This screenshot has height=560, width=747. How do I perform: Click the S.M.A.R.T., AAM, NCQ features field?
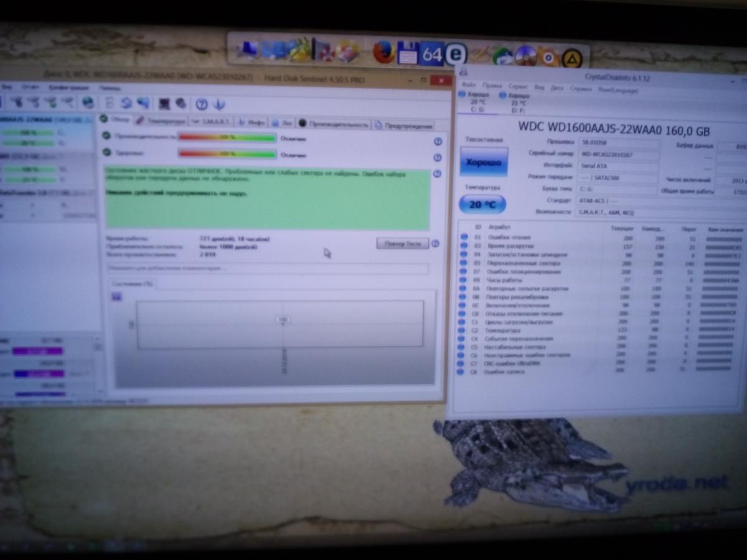point(660,212)
